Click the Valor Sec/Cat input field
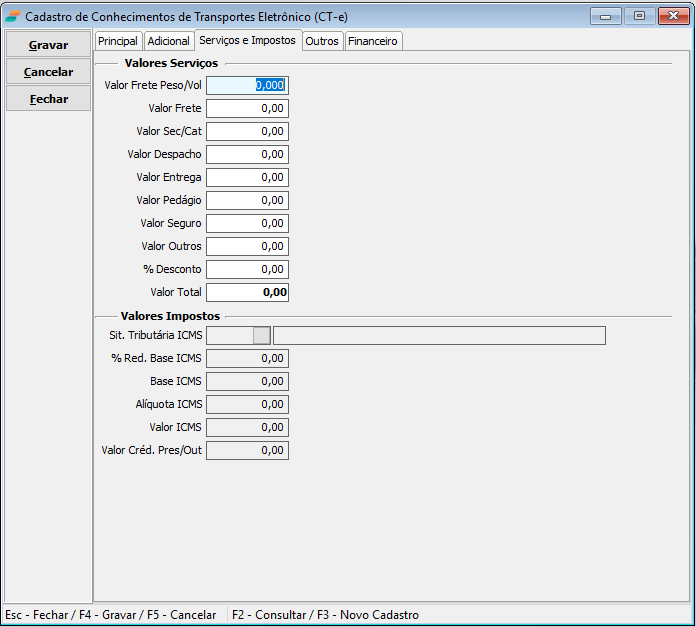Screen dimensions: 696x627 pyautogui.click(x=247, y=132)
